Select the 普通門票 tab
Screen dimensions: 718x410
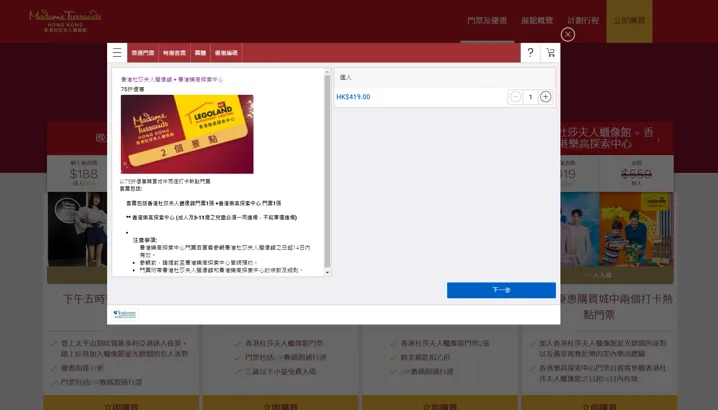[x=143, y=53]
